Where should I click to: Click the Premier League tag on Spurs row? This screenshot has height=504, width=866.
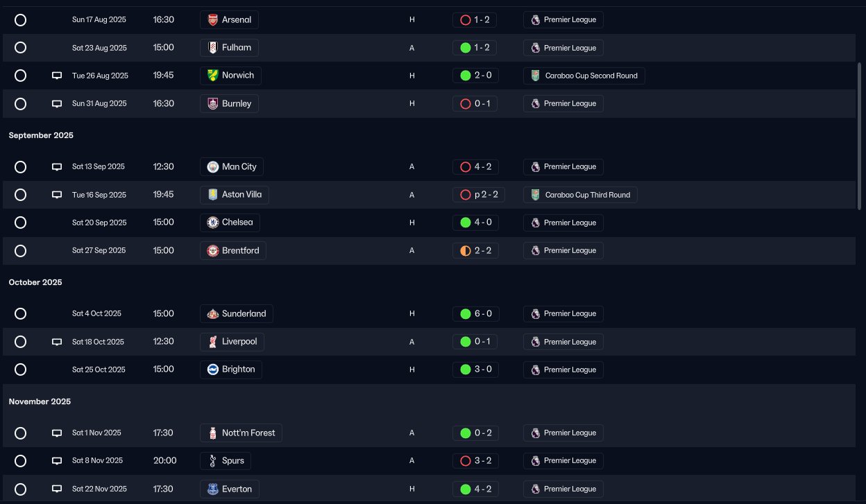[x=563, y=461]
